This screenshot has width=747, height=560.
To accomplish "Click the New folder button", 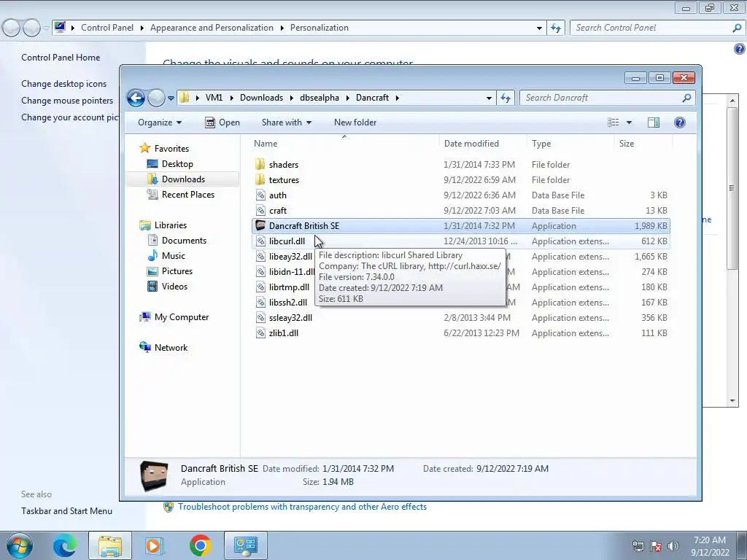I will [x=355, y=122].
